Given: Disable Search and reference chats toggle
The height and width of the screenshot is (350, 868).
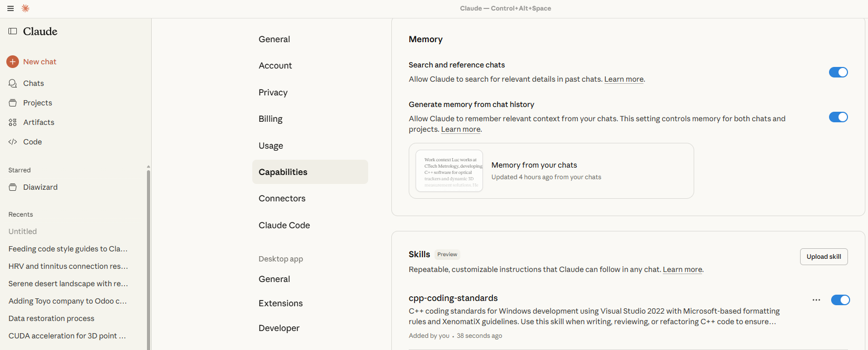Looking at the screenshot, I should coord(838,72).
